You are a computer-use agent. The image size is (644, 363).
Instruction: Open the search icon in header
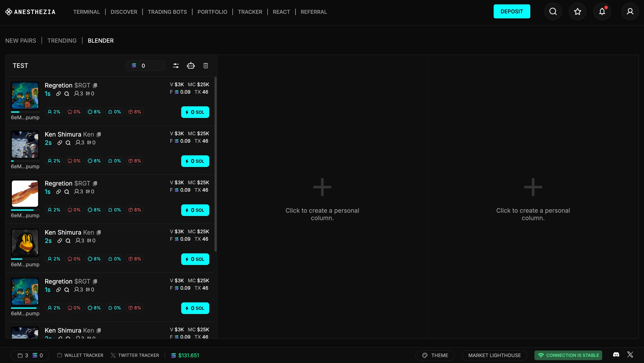(553, 11)
